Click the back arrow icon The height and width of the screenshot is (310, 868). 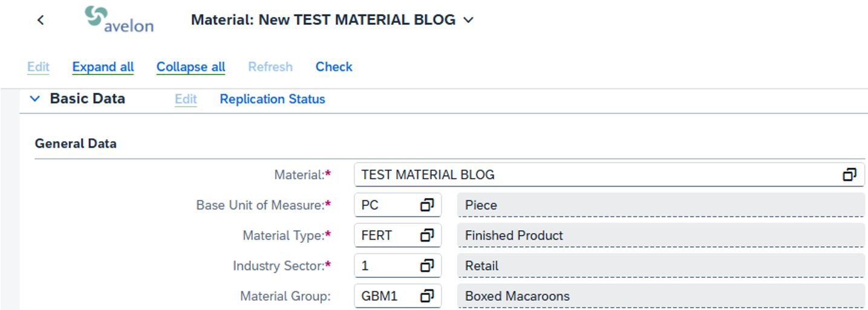41,20
